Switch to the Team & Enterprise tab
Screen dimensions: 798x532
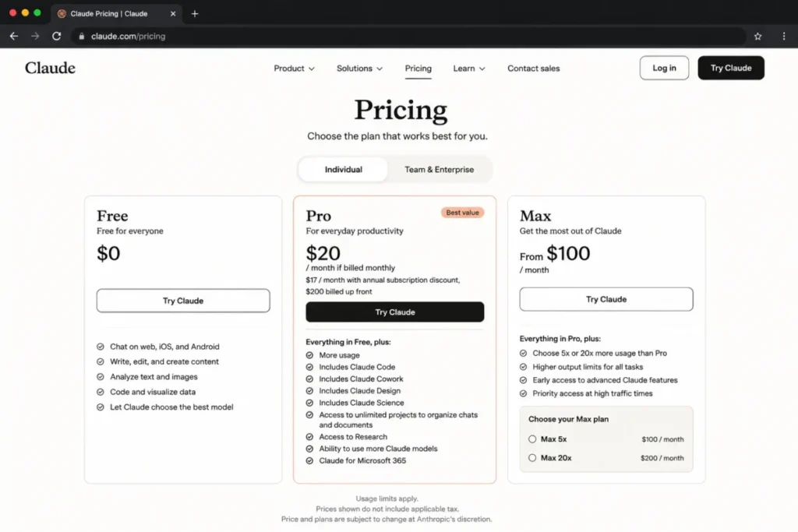pos(440,169)
